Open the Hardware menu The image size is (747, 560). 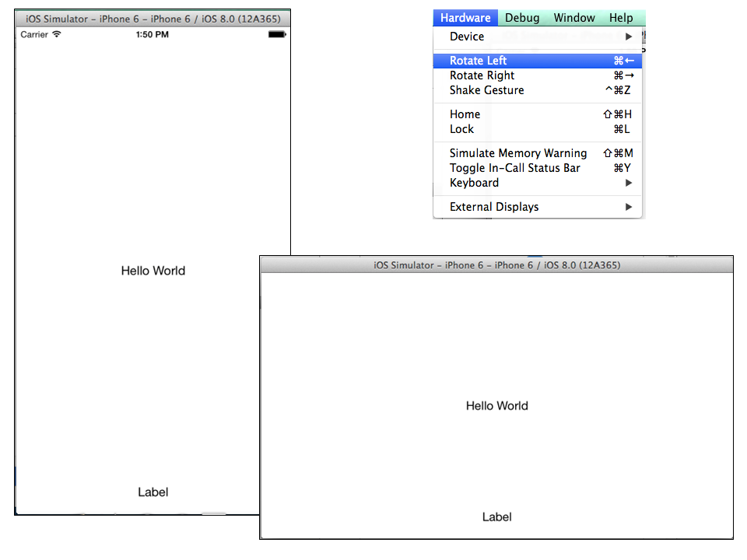465,18
